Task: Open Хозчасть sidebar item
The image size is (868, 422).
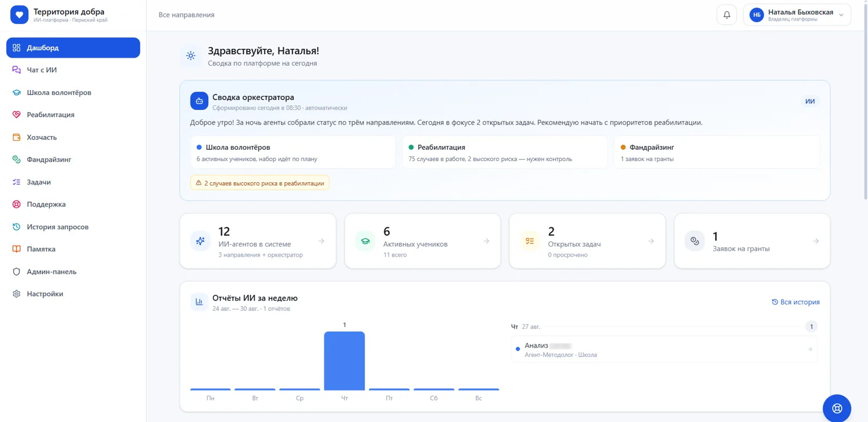Action: coord(73,137)
